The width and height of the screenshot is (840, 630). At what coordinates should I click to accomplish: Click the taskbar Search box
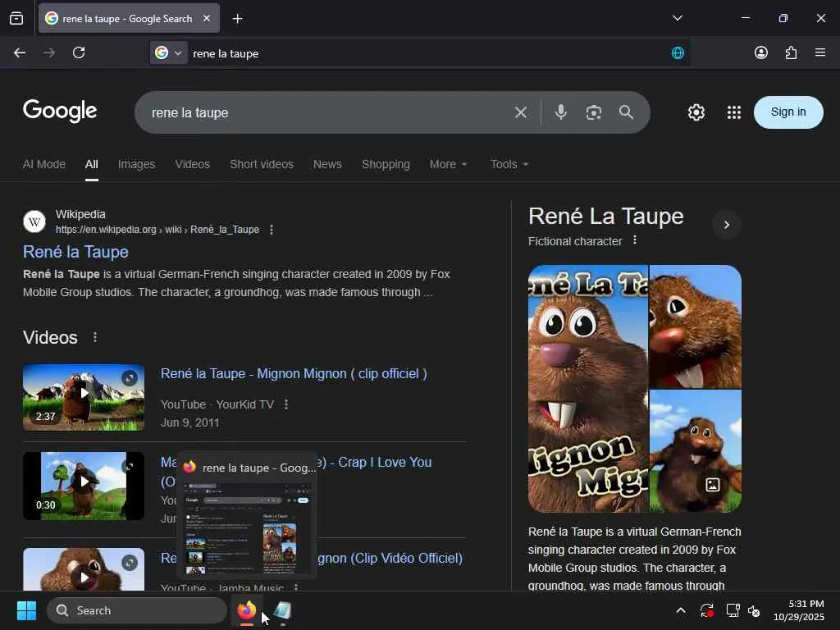coord(137,610)
